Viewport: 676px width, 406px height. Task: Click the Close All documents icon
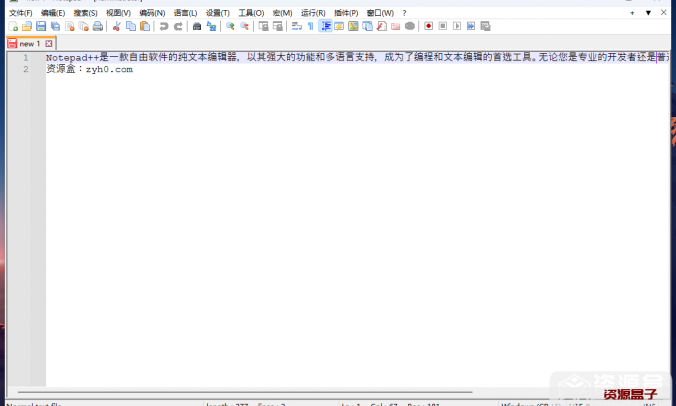click(x=84, y=26)
